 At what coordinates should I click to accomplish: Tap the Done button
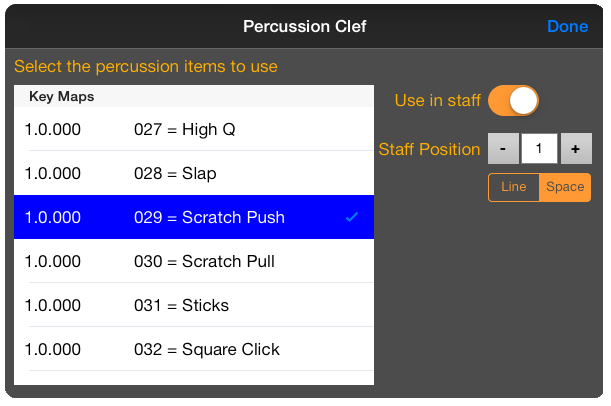pos(567,26)
